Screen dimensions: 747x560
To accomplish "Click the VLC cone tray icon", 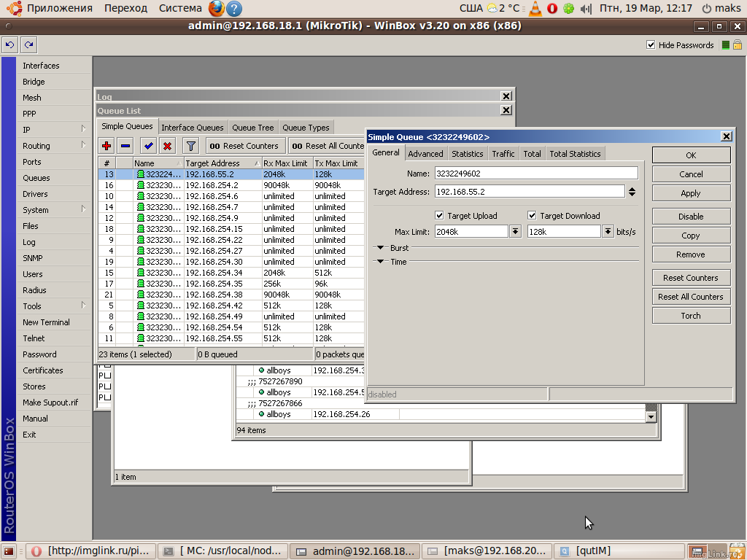I will (x=535, y=8).
